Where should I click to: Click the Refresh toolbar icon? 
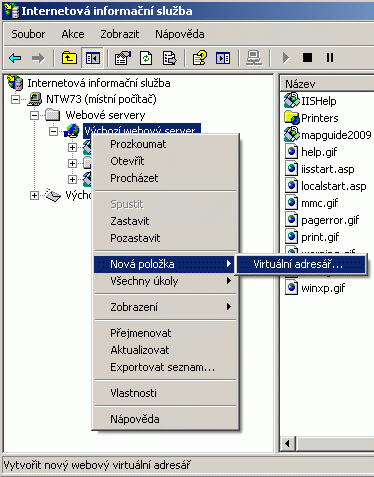tap(146, 58)
